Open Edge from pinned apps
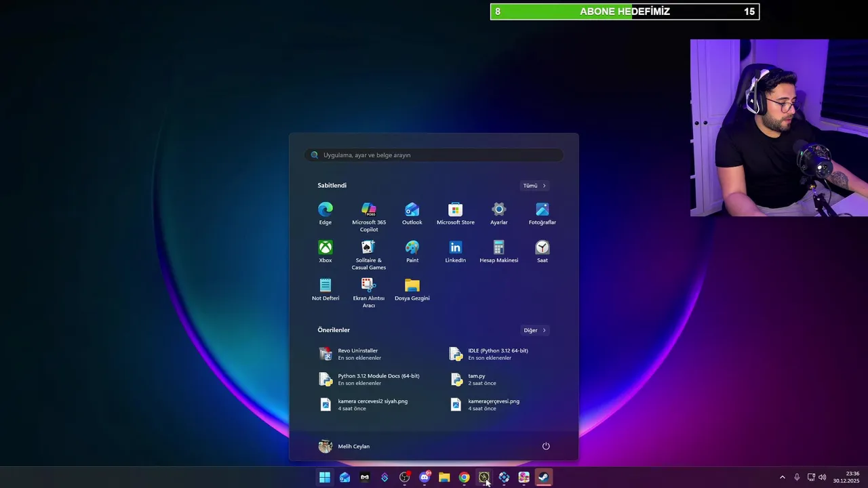 [325, 213]
